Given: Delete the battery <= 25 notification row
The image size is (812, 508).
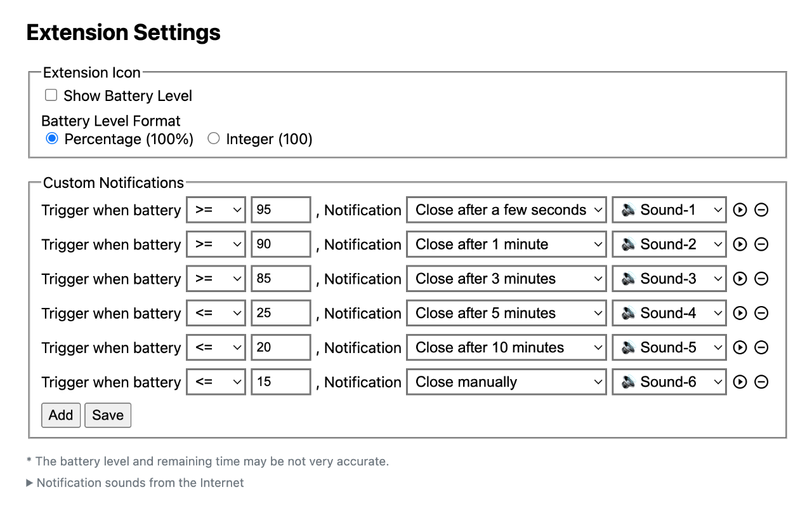Looking at the screenshot, I should 761,313.
